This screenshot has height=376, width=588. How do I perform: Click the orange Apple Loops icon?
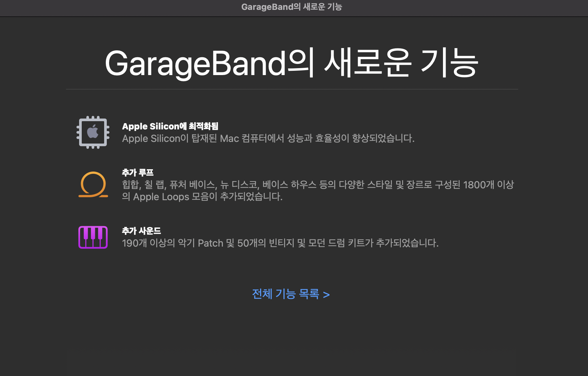point(93,184)
